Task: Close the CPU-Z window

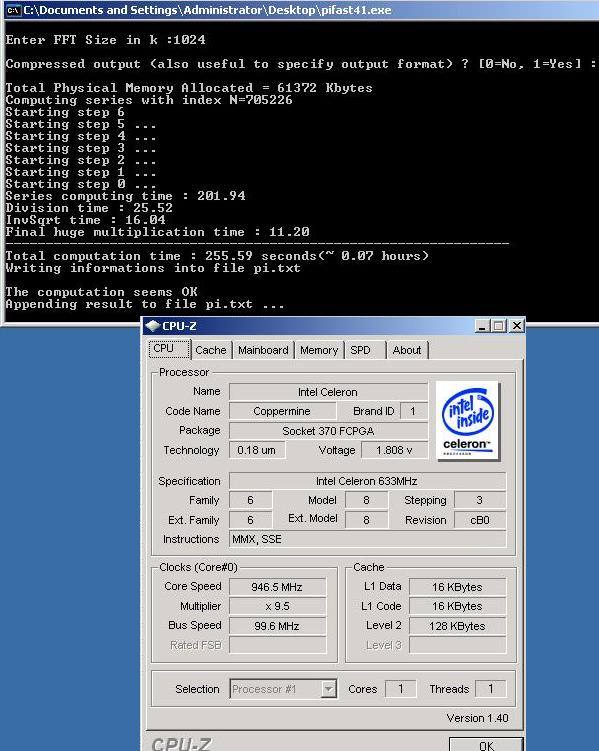Action: point(517,326)
